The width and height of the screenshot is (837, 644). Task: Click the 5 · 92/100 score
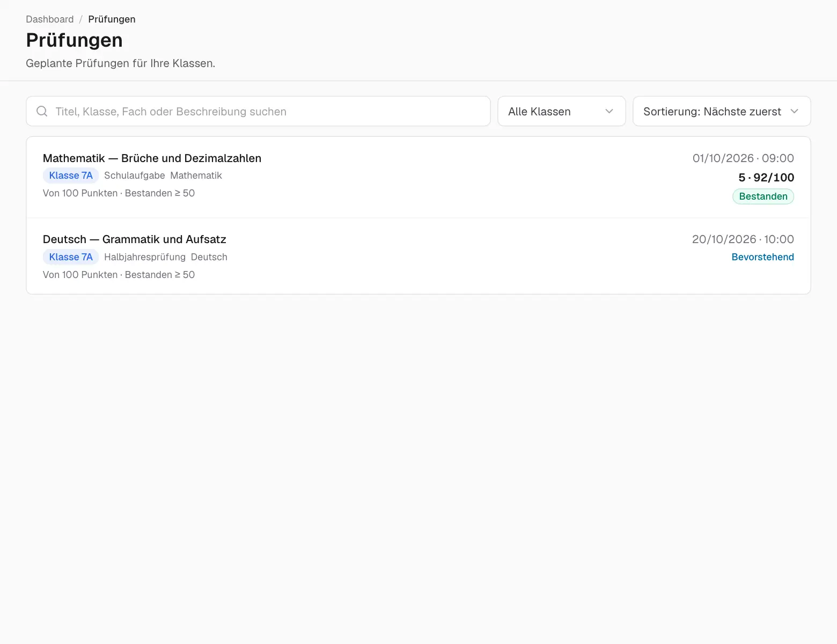766,178
